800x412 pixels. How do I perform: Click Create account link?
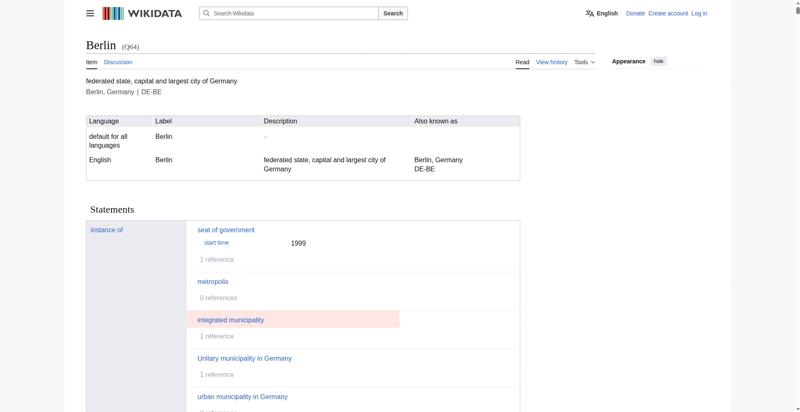click(668, 13)
